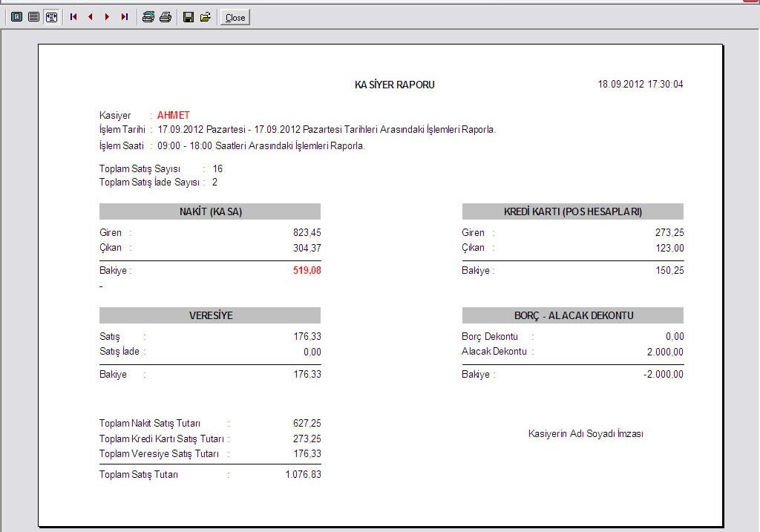Image resolution: width=760 pixels, height=532 pixels.
Task: Advance to the next report page
Action: point(107,17)
